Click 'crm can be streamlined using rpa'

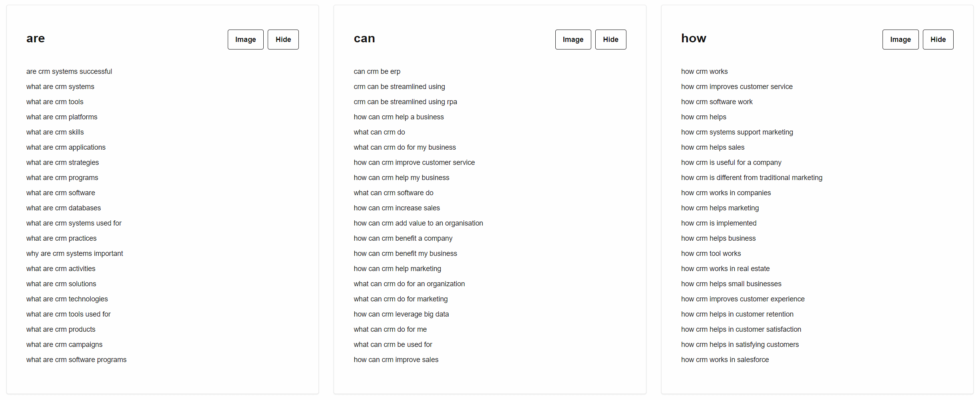tap(405, 102)
